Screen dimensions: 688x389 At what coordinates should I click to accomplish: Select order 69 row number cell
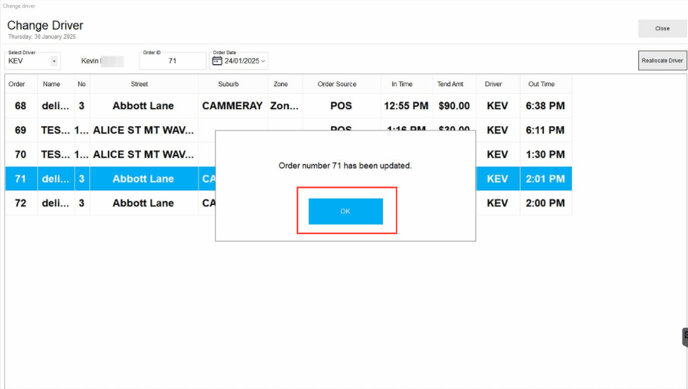pos(21,130)
